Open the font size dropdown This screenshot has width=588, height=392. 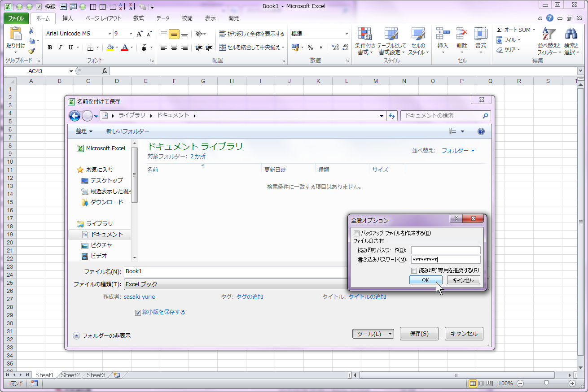point(131,34)
